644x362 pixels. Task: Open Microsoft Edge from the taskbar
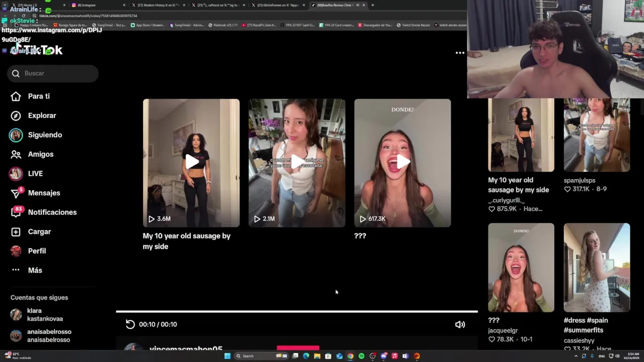[306, 356]
